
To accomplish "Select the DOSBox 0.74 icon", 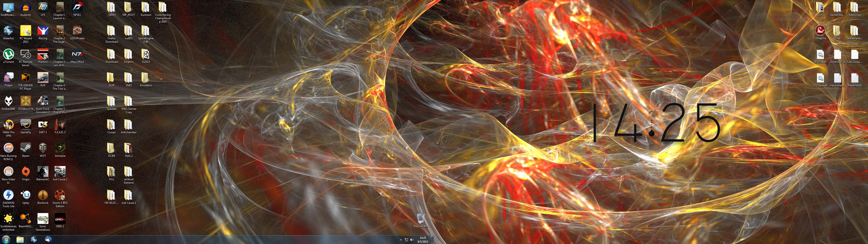I will (26, 101).
